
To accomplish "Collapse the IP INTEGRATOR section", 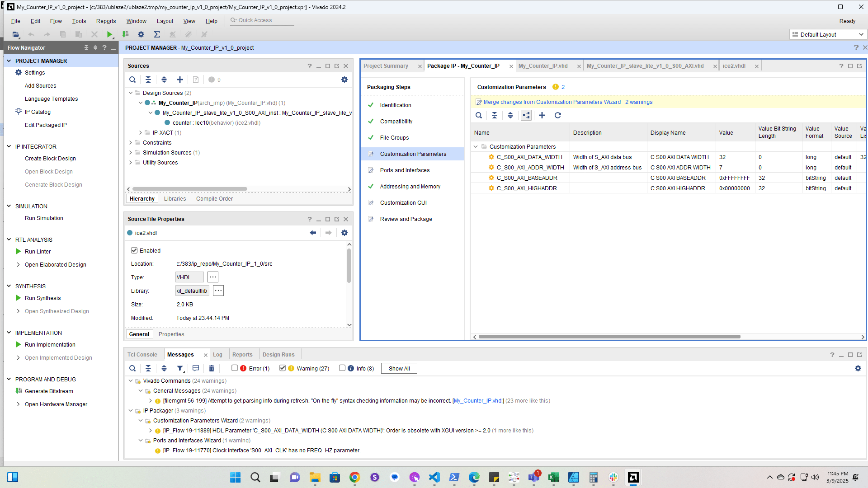I will coord(9,146).
